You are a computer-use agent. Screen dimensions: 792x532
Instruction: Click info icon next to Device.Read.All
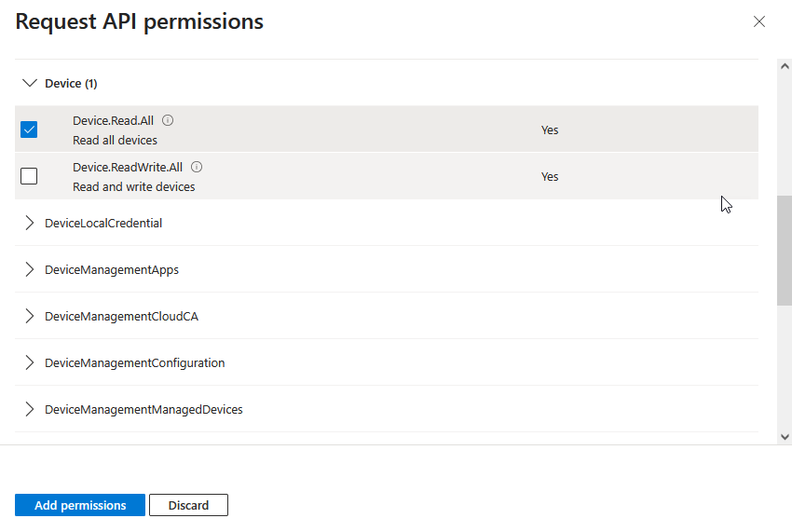pyautogui.click(x=168, y=120)
